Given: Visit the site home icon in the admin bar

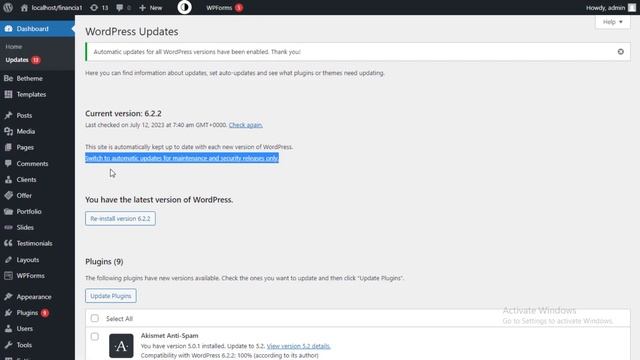Looking at the screenshot, I should [x=24, y=7].
